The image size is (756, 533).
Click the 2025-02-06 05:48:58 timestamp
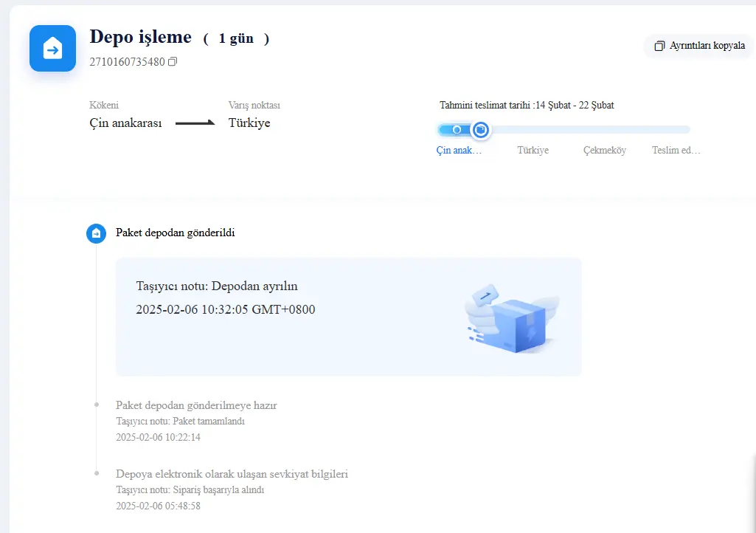(x=158, y=506)
